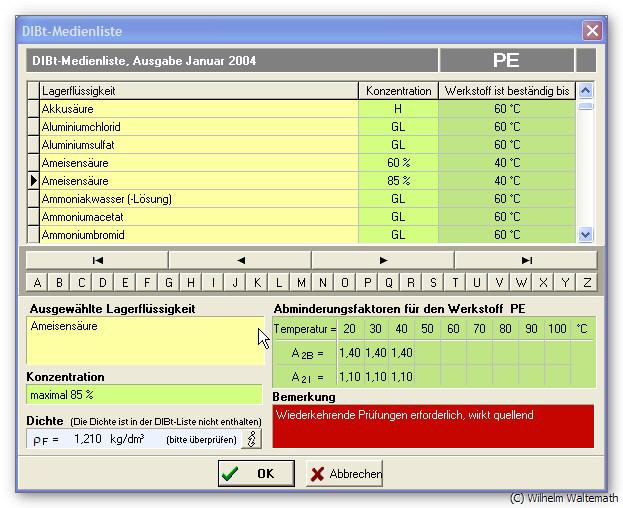
Task: Show liquids starting with letter M
Action: (x=301, y=283)
